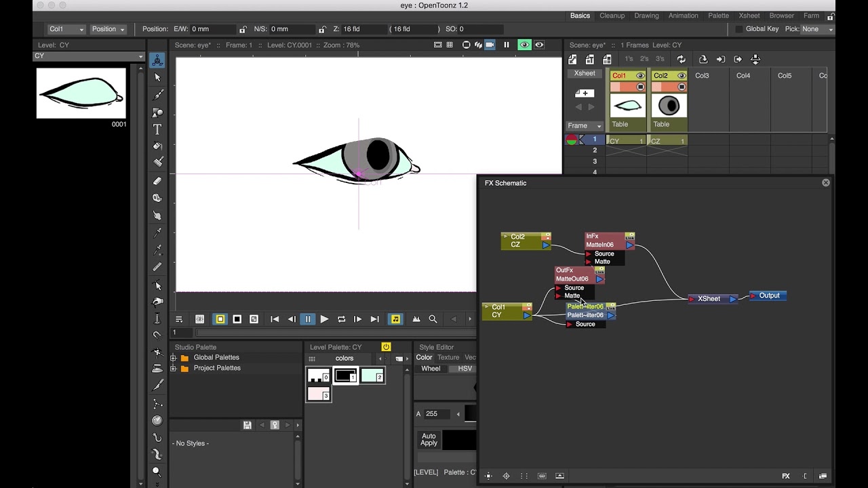Viewport: 868px width, 488px height.
Task: Click the save palette floppy icon
Action: (248, 425)
